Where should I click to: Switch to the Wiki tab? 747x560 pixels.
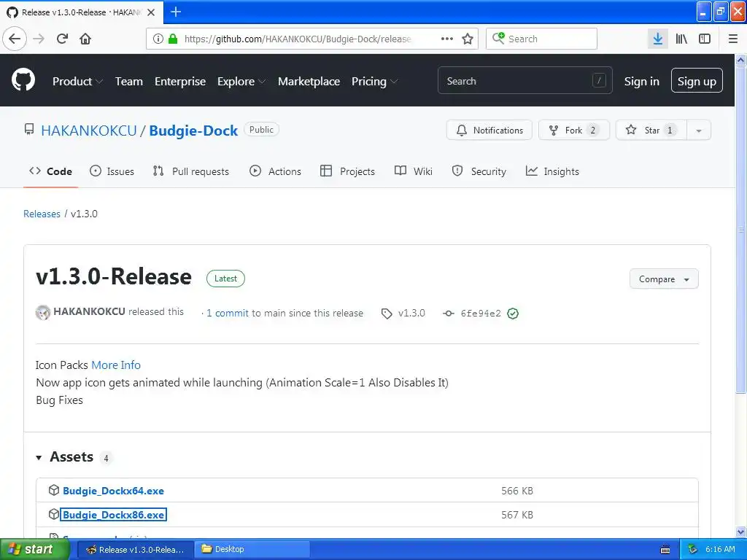pos(414,171)
